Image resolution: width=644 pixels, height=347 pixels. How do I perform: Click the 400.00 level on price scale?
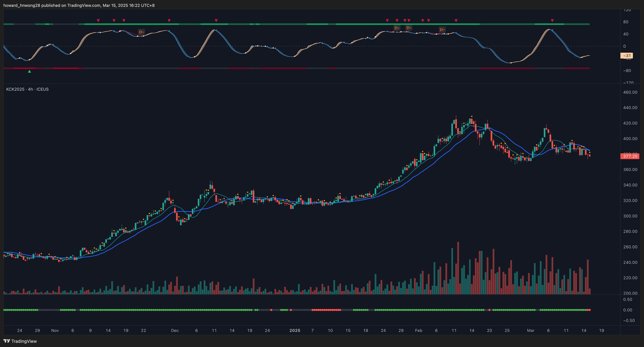[630, 138]
